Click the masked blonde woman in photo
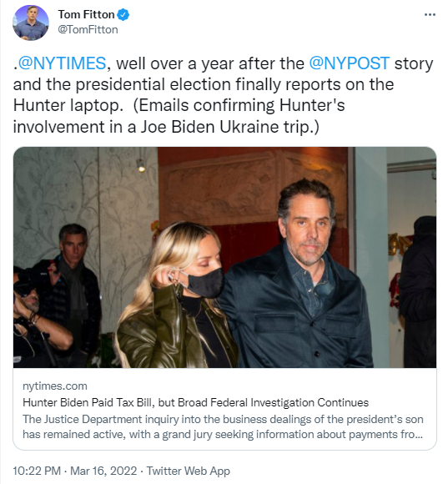Viewport: 448px width, 484px height. pos(178,295)
